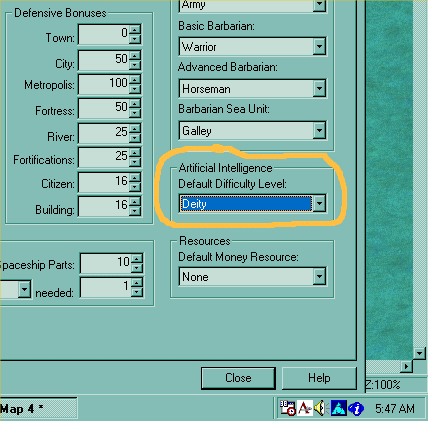Click the blue info tray icon
This screenshot has height=421, width=428.
pyautogui.click(x=356, y=408)
